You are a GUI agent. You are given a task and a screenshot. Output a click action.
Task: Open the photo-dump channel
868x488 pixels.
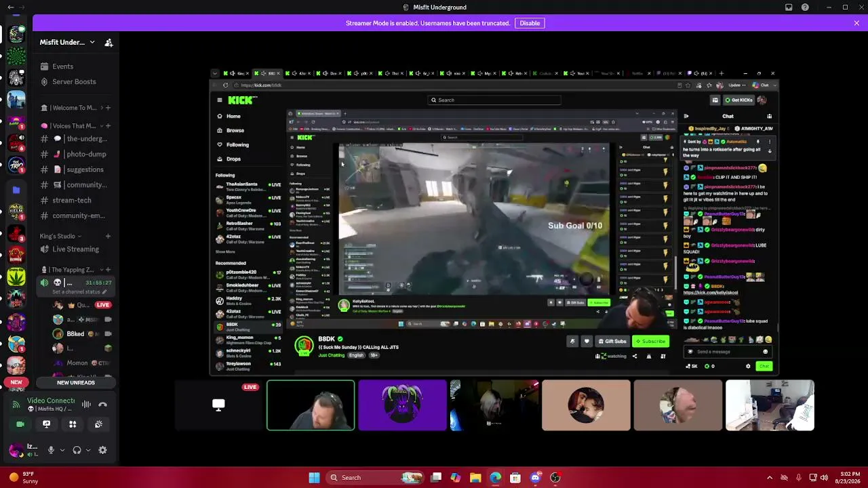(75, 155)
